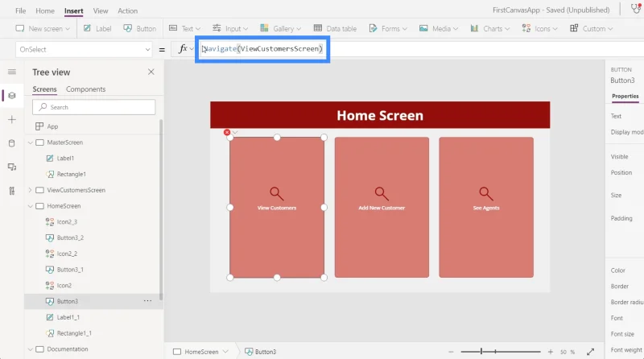Select the Screens tab
This screenshot has height=359, width=644.
pyautogui.click(x=44, y=89)
